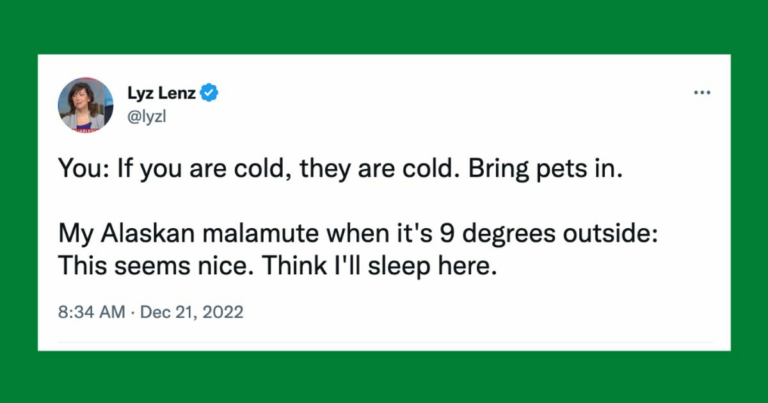Open Lyz Lenz's profile avatar photo
Screen dimensions: 768x403
(x=85, y=103)
